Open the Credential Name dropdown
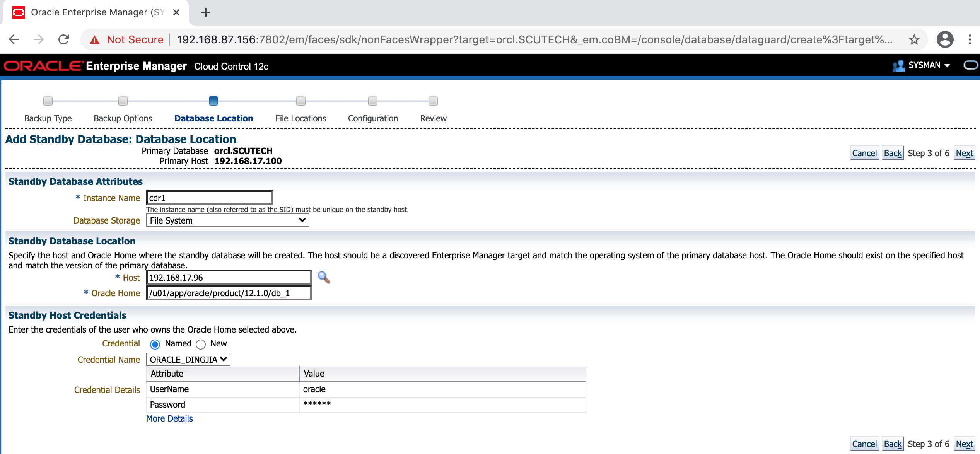This screenshot has width=980, height=454. pos(188,360)
